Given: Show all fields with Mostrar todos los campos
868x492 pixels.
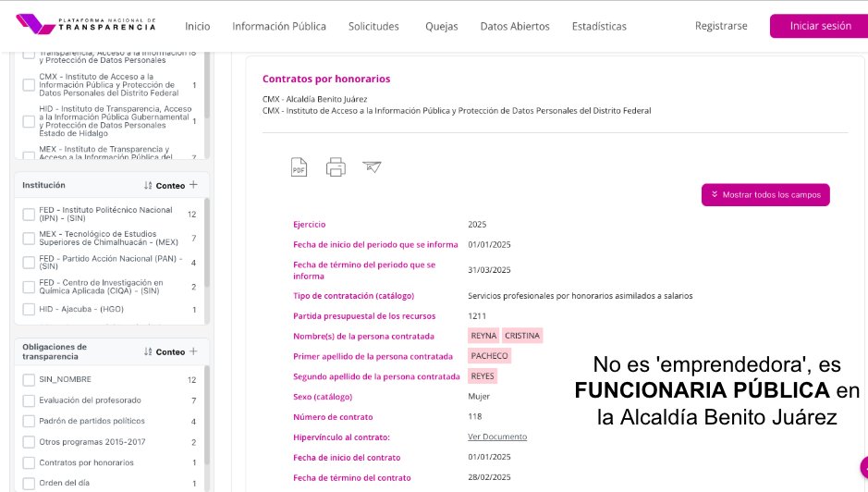Looking at the screenshot, I should click(x=765, y=194).
